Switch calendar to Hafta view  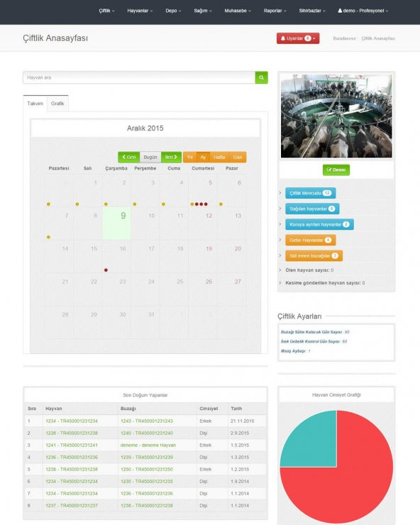pyautogui.click(x=219, y=157)
